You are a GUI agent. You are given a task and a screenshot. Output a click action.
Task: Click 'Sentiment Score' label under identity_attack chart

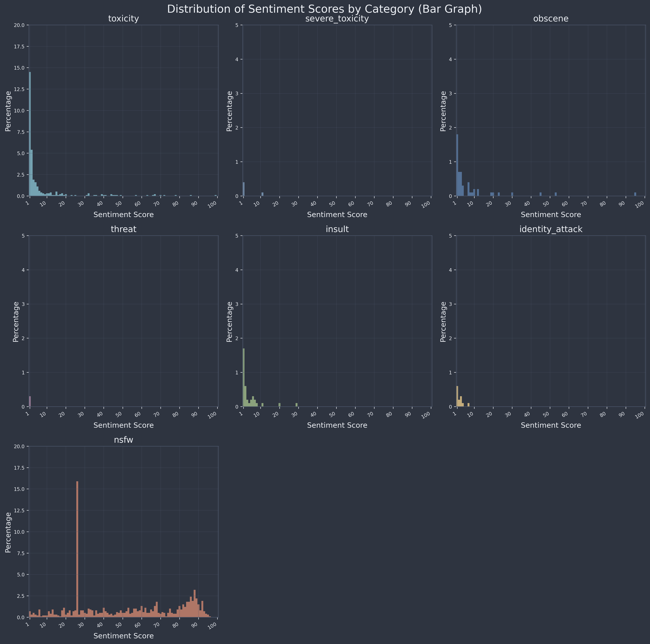(551, 425)
